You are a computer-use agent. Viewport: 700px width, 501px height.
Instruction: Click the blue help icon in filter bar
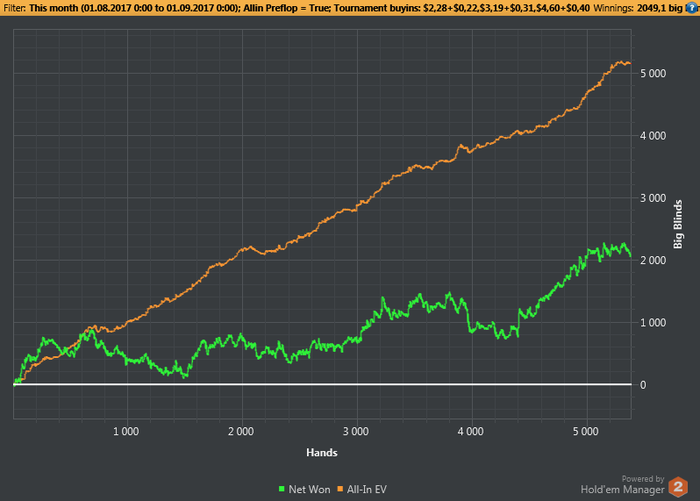click(x=694, y=8)
